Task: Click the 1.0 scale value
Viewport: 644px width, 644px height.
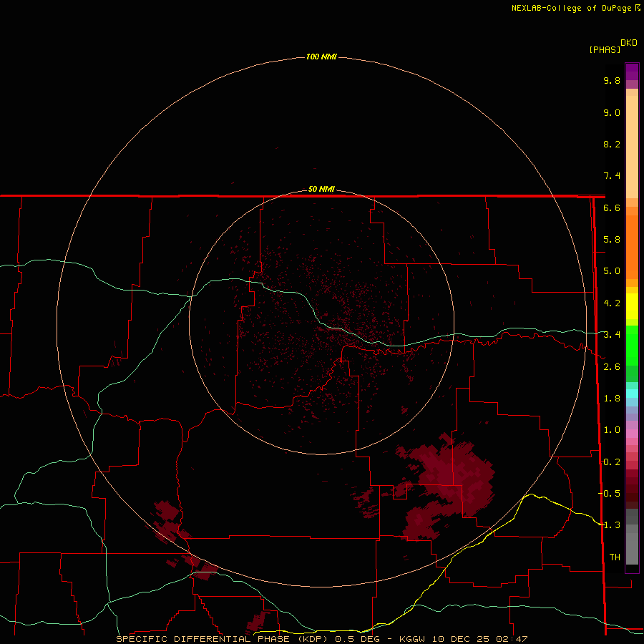Action: [x=612, y=430]
